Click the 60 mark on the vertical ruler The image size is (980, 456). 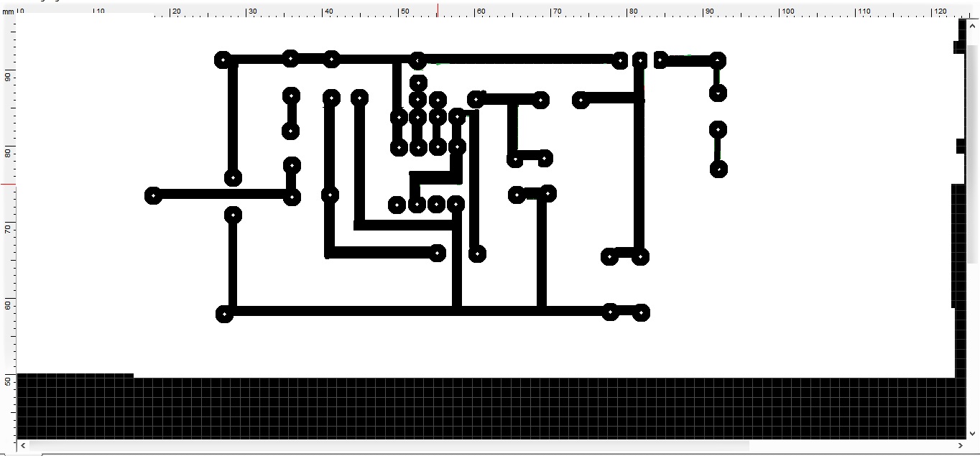[x=8, y=304]
